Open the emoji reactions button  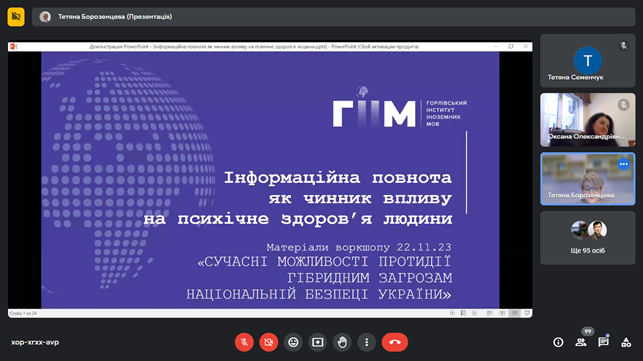point(293,342)
